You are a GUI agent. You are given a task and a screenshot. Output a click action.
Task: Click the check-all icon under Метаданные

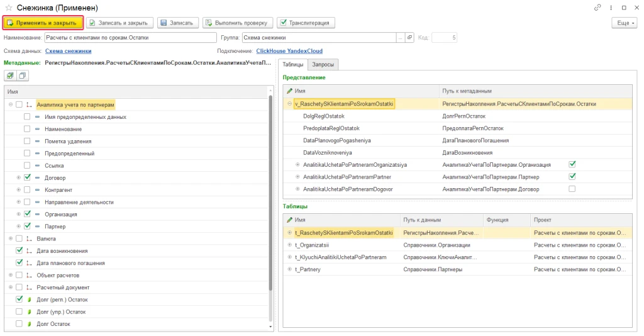point(11,76)
